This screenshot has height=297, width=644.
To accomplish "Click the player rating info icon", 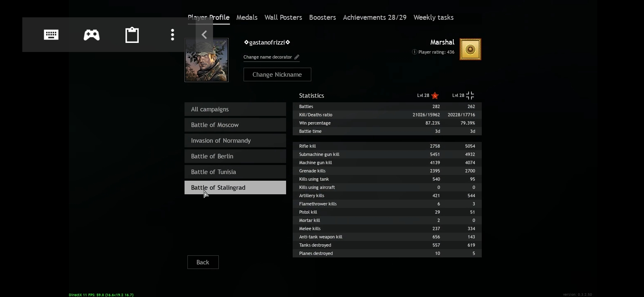I will (x=414, y=52).
